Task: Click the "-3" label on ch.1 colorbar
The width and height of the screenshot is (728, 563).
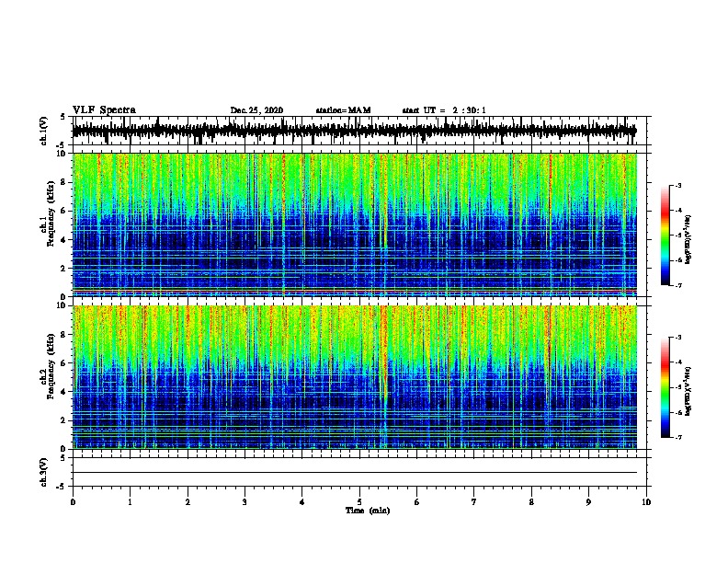Action: [677, 185]
